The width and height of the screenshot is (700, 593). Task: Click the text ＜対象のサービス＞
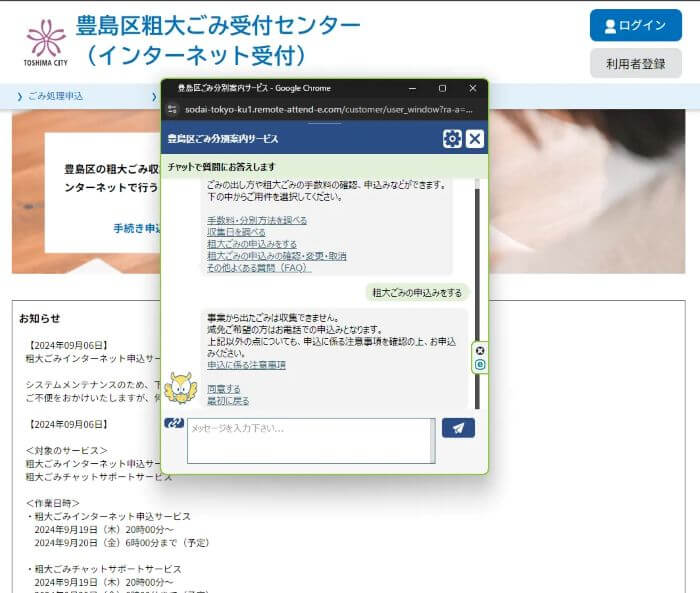coord(67,450)
